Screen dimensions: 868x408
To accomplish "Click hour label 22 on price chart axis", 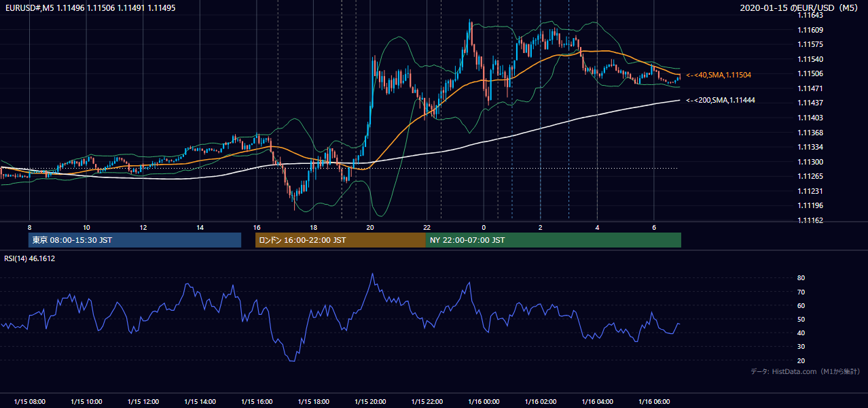I will tap(427, 227).
